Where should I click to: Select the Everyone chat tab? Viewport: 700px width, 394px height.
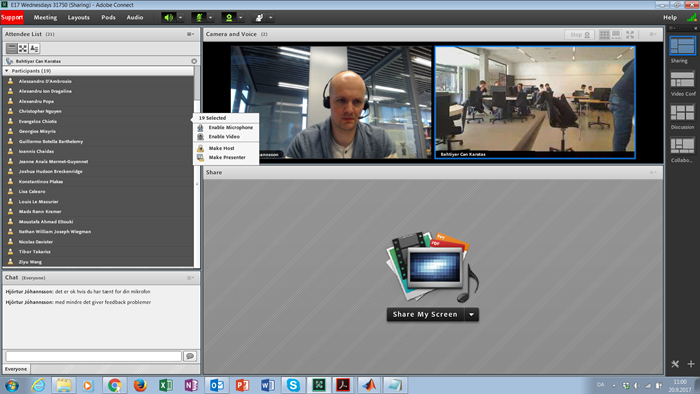[x=16, y=369]
